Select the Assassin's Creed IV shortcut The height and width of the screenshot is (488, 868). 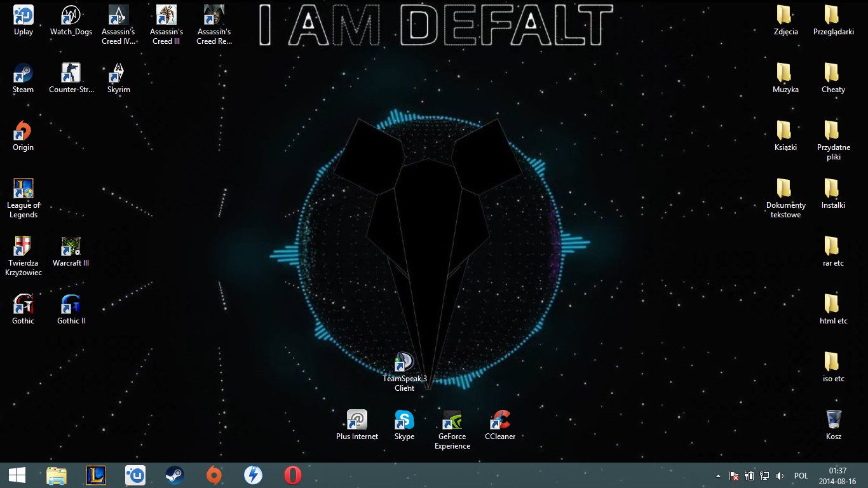coord(119,24)
